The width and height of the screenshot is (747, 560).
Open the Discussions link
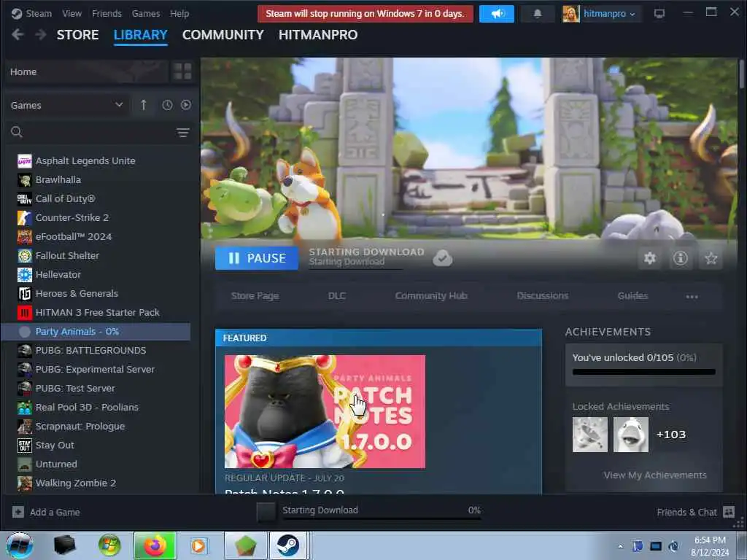(x=543, y=296)
